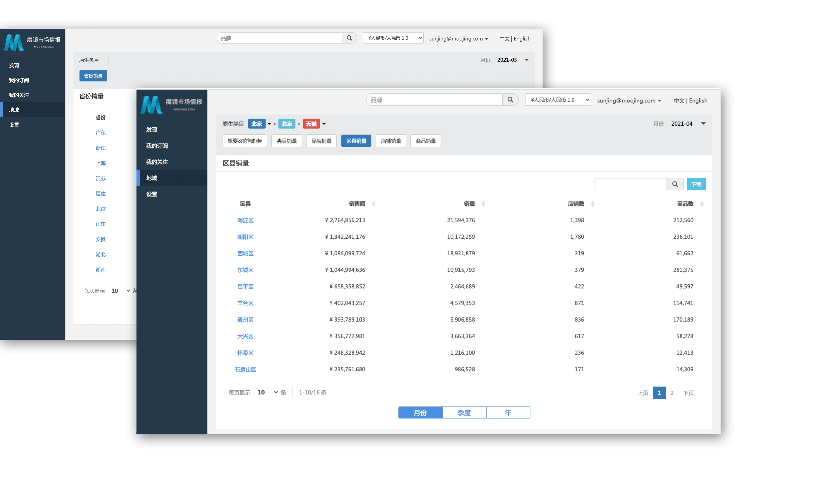
Task: Switch the period toggle to 季度
Action: click(x=464, y=413)
